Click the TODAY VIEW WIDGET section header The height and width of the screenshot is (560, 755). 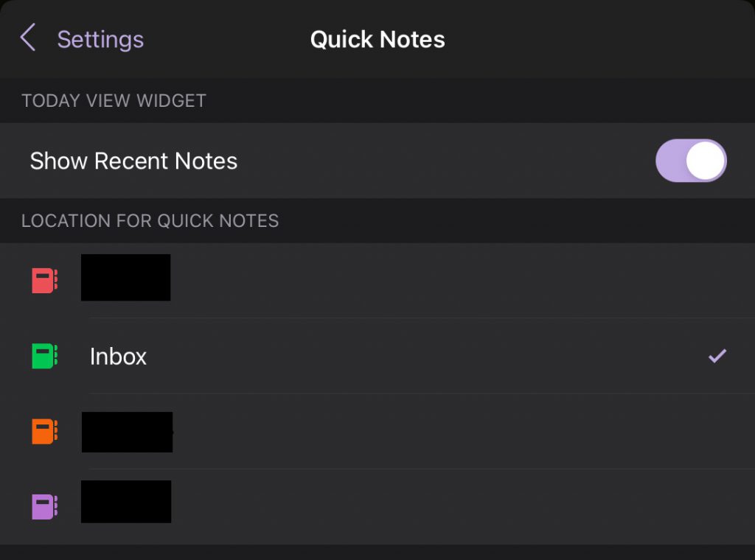click(114, 100)
